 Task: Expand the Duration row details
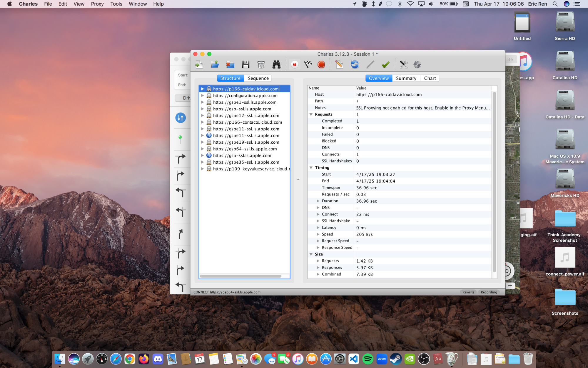coord(318,201)
